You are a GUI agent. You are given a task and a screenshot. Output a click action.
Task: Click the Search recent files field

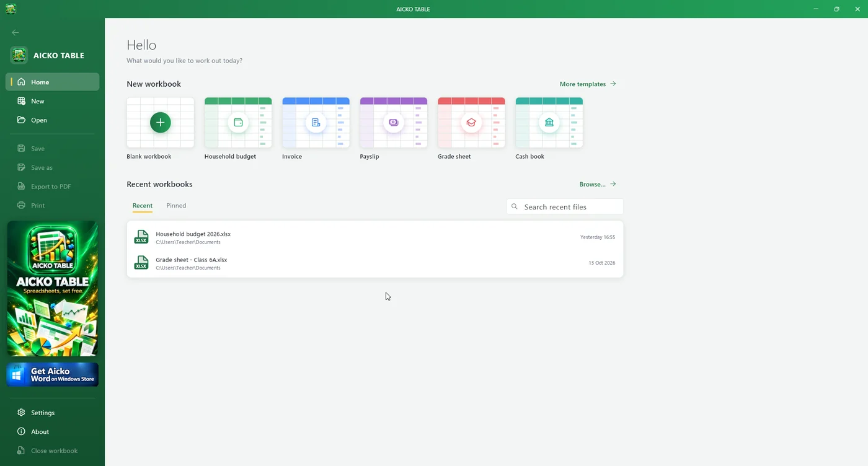point(565,206)
